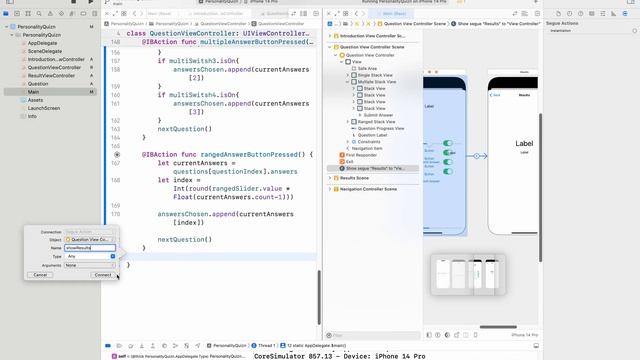The height and width of the screenshot is (360, 640).
Task: Click the debug Step Over icon
Action: click(131, 346)
